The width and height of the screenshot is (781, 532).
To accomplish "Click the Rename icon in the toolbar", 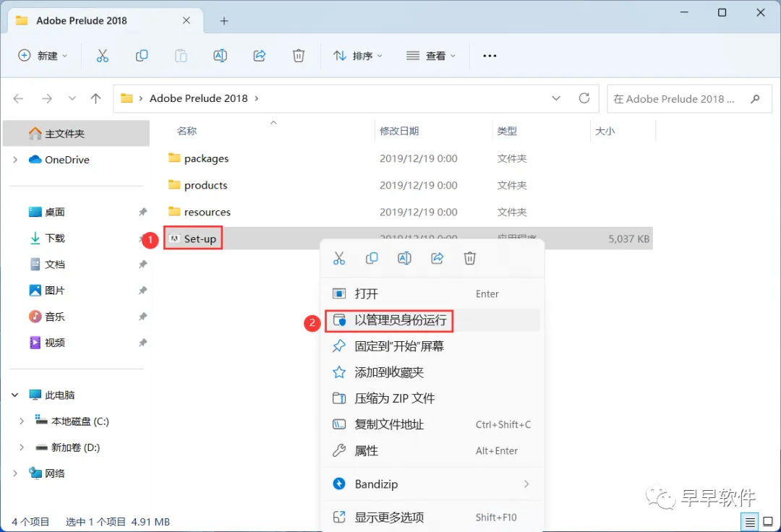I will (x=220, y=56).
